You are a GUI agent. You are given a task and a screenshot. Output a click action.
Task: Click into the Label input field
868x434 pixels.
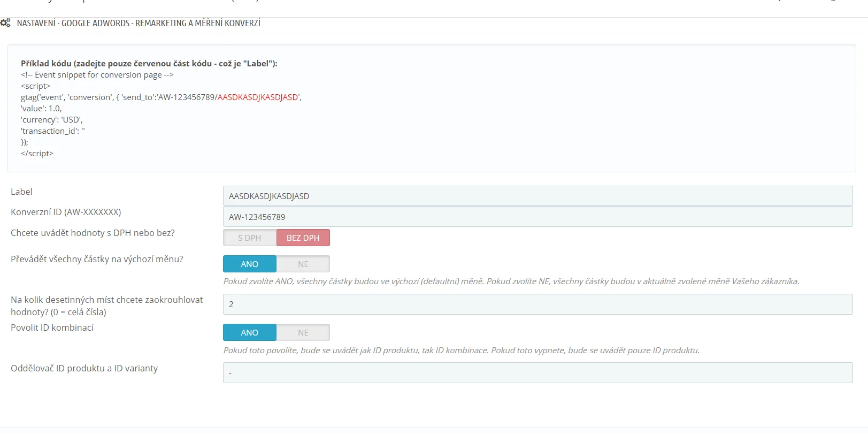[537, 196]
